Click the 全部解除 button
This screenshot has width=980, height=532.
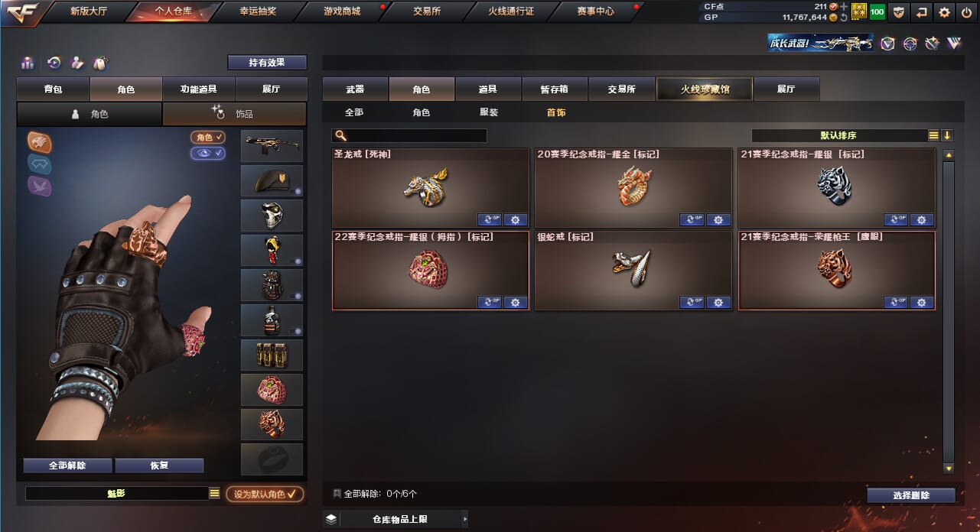click(67, 465)
